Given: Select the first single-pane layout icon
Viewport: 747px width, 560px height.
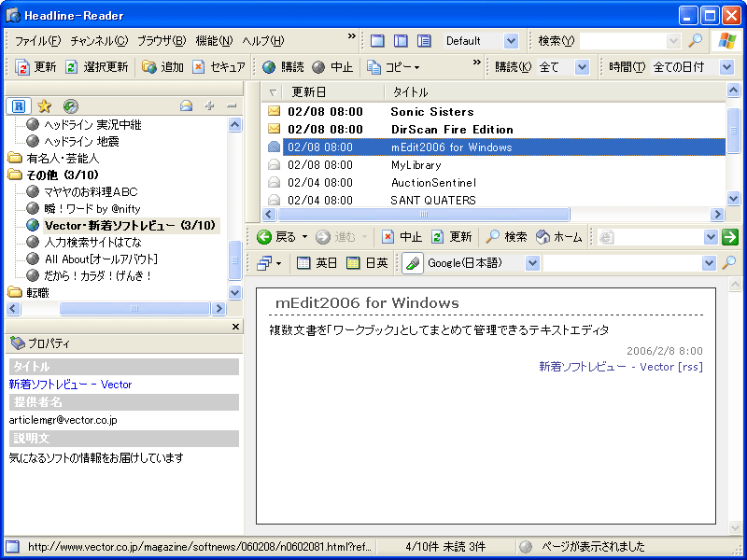Looking at the screenshot, I should tap(377, 41).
